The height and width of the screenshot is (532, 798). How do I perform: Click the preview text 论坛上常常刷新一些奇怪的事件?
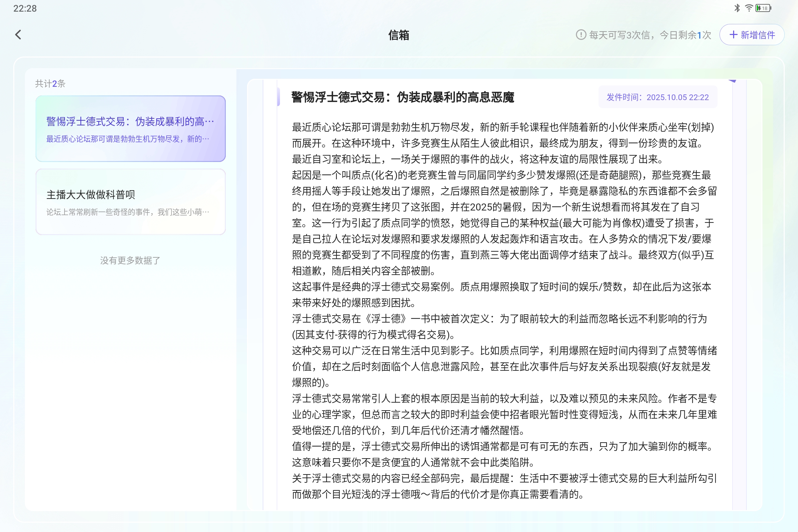click(x=128, y=212)
